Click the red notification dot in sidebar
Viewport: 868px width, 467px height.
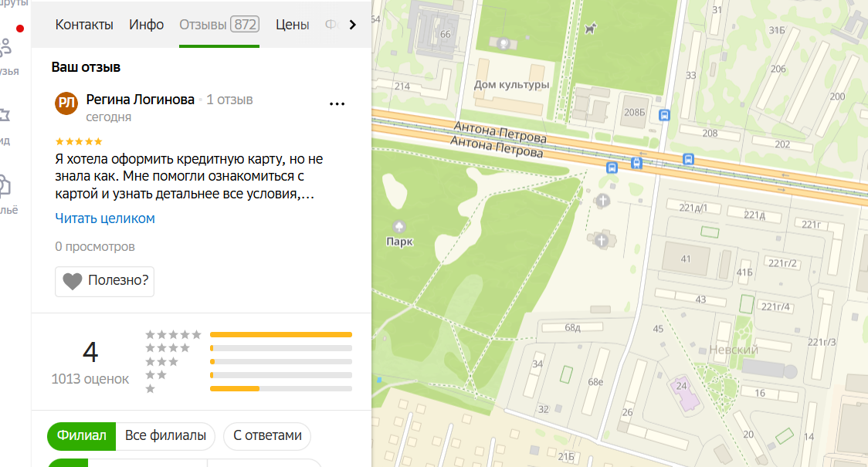(x=20, y=29)
